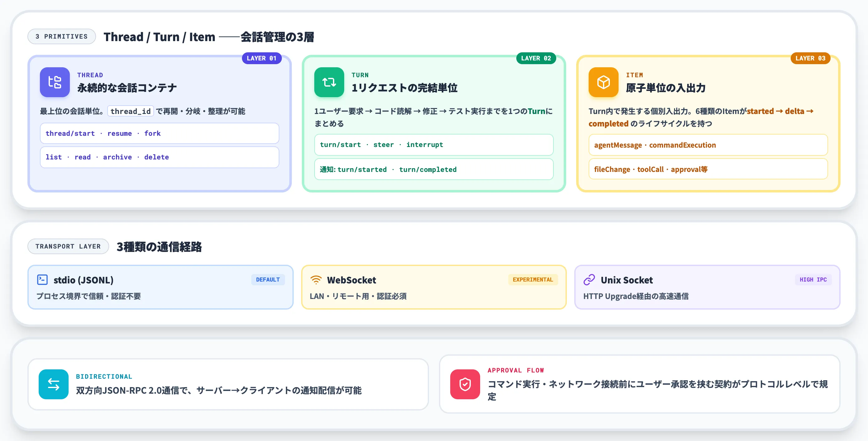Image resolution: width=868 pixels, height=441 pixels.
Task: Click the THREAD small label
Action: tap(90, 75)
